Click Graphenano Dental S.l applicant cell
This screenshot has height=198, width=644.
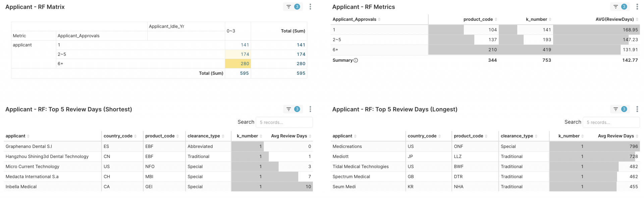[x=29, y=146]
